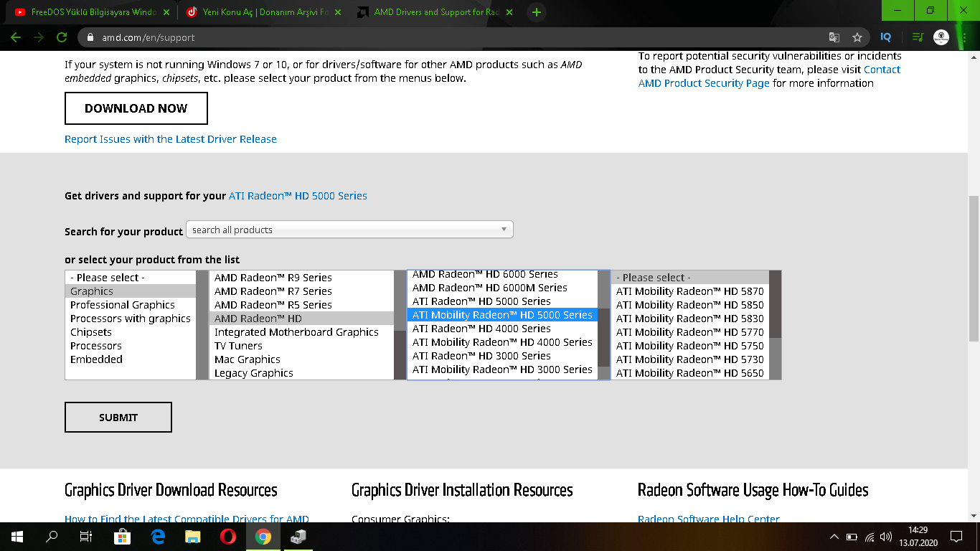The height and width of the screenshot is (551, 980).
Task: Select ATI Mobility Radeon HD 5000 Series
Action: click(502, 315)
